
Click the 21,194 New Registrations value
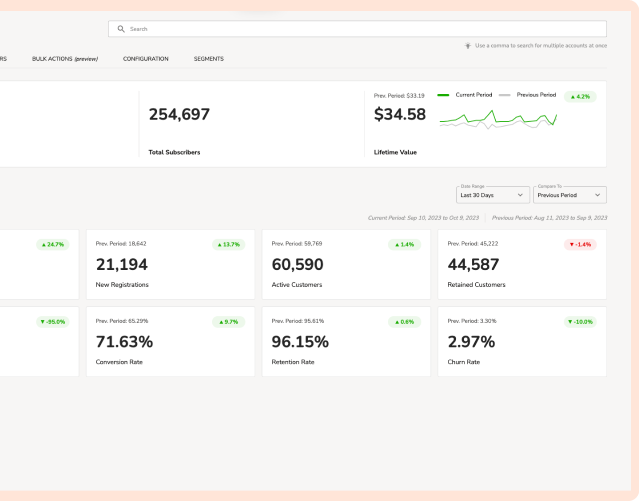point(122,265)
